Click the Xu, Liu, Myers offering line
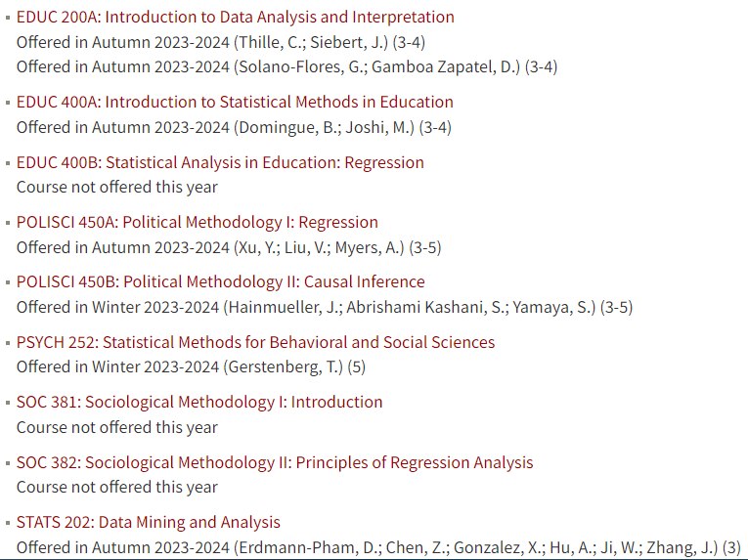The height and width of the screenshot is (560, 748). (229, 248)
